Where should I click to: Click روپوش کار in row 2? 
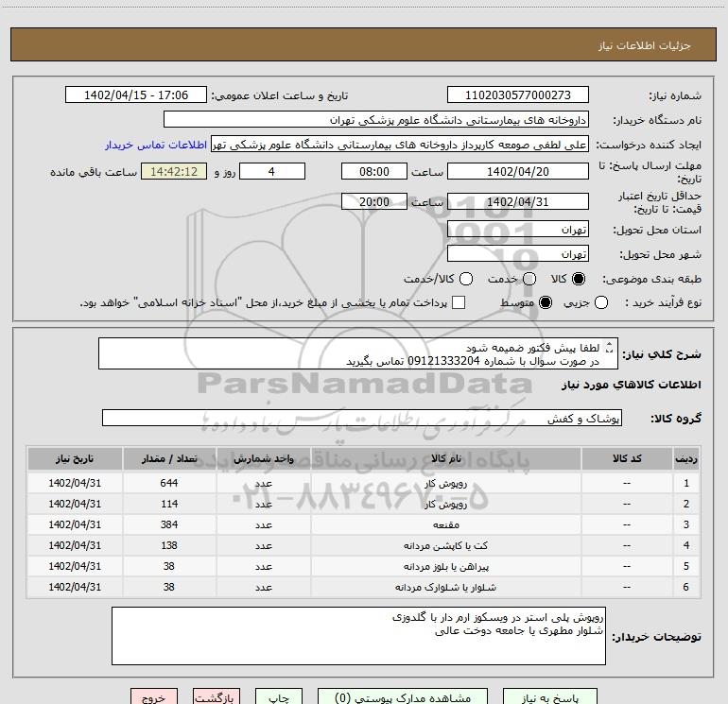(445, 504)
